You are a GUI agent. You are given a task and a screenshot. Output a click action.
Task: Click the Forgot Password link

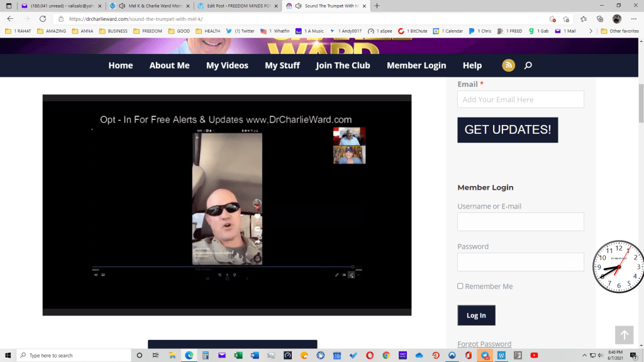click(484, 344)
